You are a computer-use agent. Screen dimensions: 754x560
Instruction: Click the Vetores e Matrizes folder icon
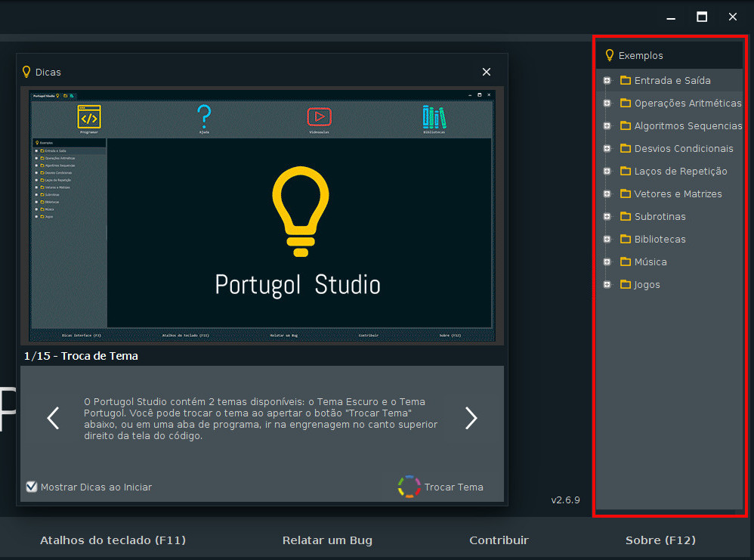tap(625, 193)
